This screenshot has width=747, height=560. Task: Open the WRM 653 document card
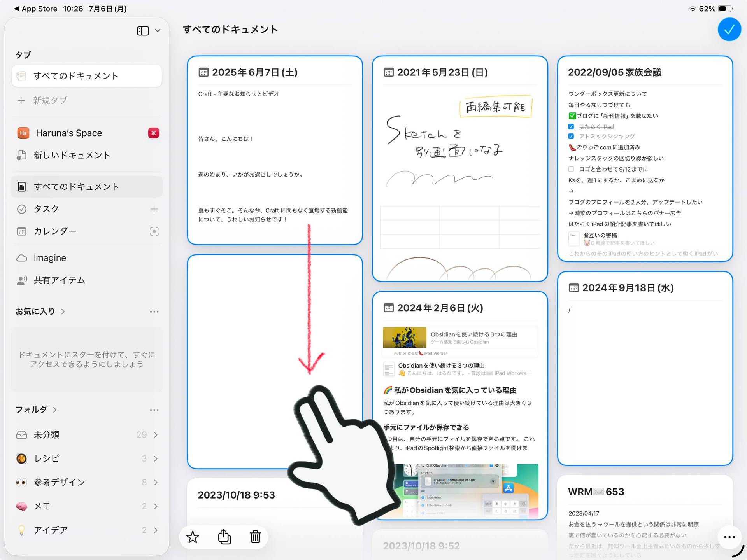tap(645, 517)
